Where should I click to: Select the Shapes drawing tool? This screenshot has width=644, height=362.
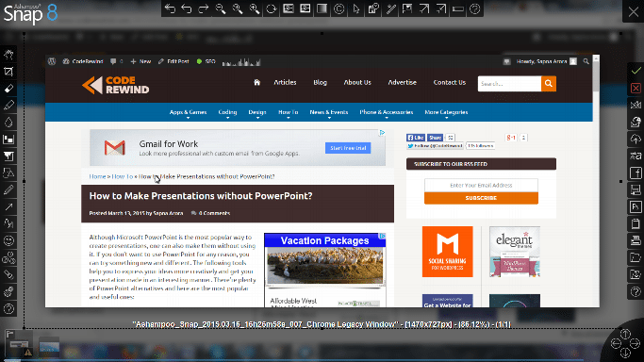pos(8,173)
